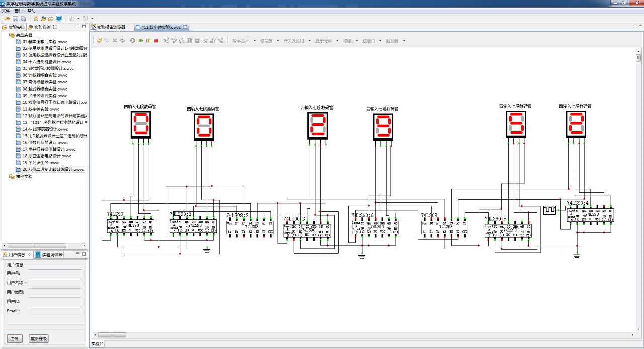The image size is (644, 349).
Task: Click the save icon in main toolbar
Action: coord(16,19)
